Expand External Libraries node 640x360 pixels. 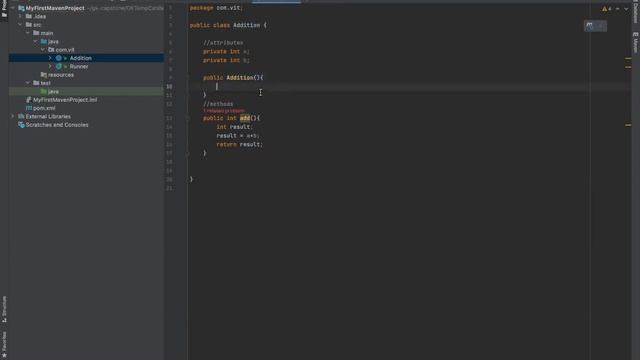13,116
